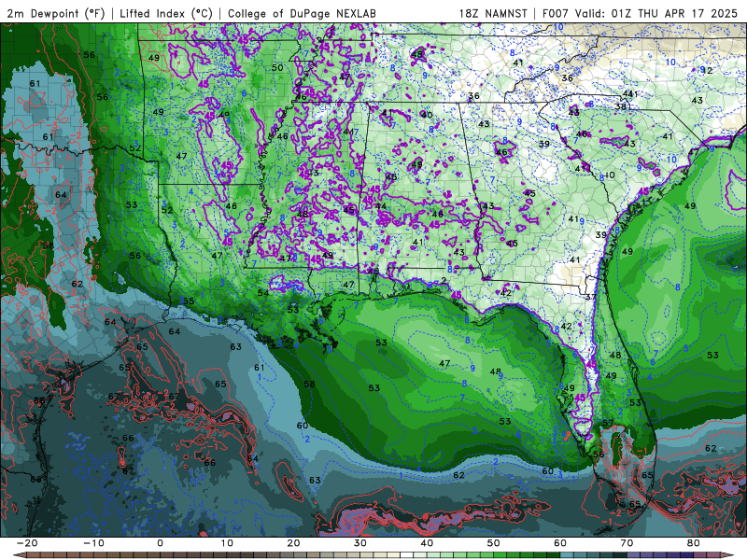Click the '70' label on the color scale

coord(627,543)
